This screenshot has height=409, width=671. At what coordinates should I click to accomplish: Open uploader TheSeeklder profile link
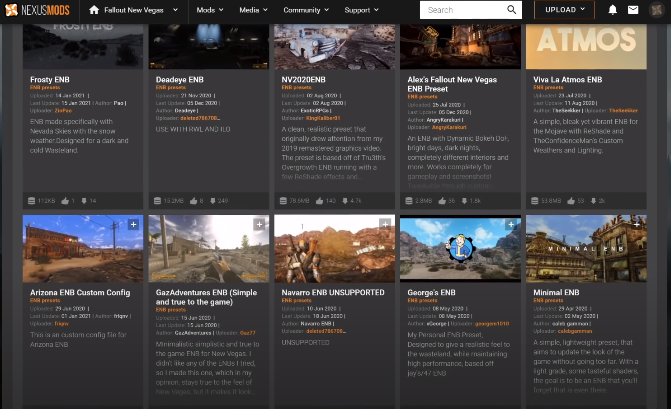[x=623, y=110]
